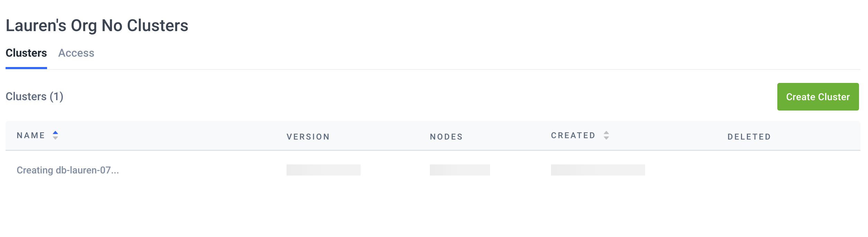Viewport: 868px width, 237px height.
Task: Sort clusters ascending by name
Action: (x=55, y=132)
